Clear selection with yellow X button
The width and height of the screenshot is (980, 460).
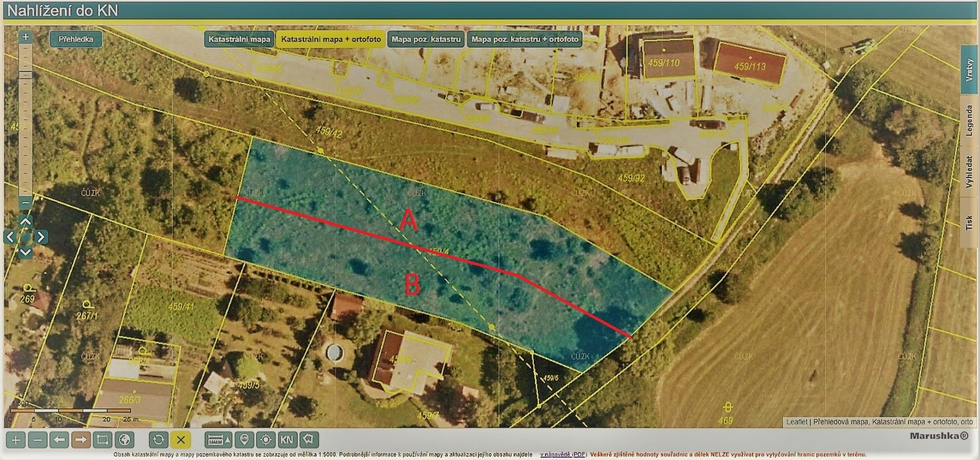click(x=180, y=440)
